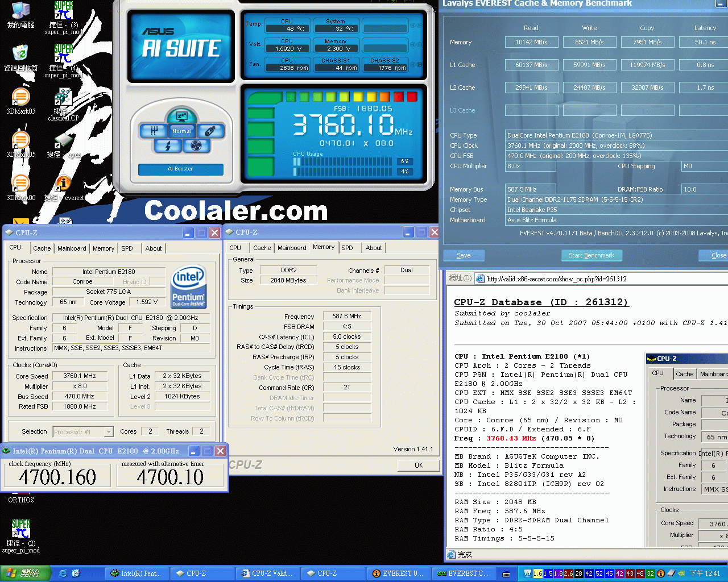The image size is (728, 582).
Task: Open the Recycle Bin desktop icon
Action: (x=20, y=58)
